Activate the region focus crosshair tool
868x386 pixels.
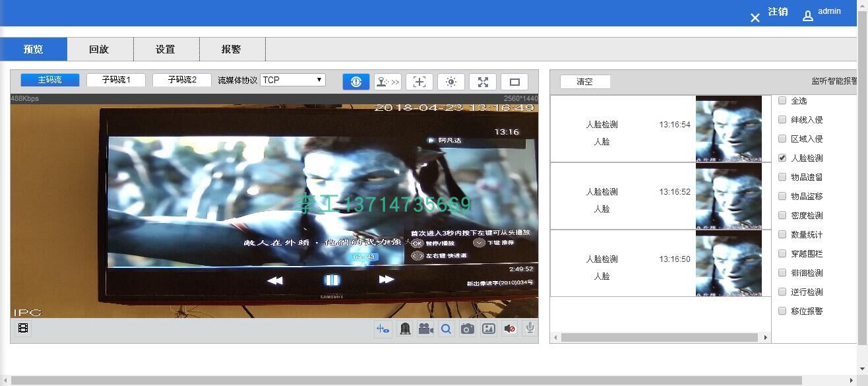coord(419,82)
